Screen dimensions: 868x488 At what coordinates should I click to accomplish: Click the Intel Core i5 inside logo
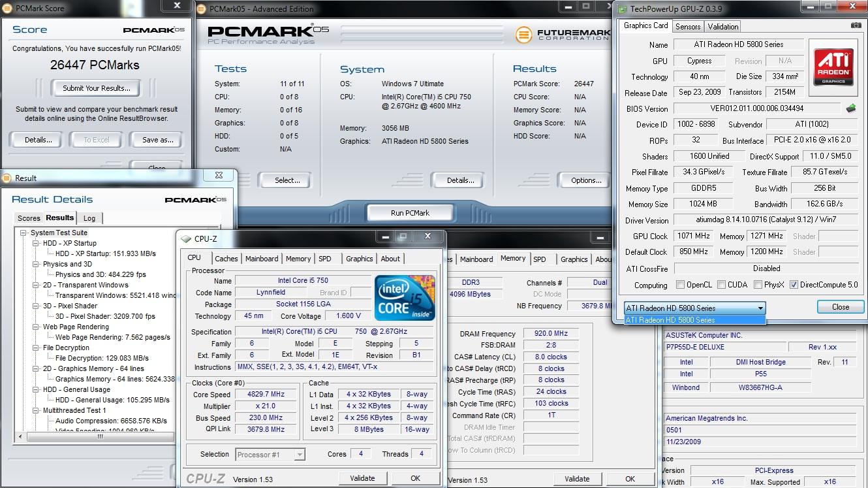click(x=405, y=298)
